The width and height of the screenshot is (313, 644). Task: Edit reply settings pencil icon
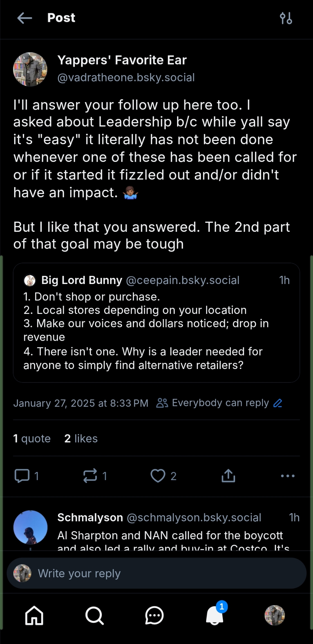point(278,403)
